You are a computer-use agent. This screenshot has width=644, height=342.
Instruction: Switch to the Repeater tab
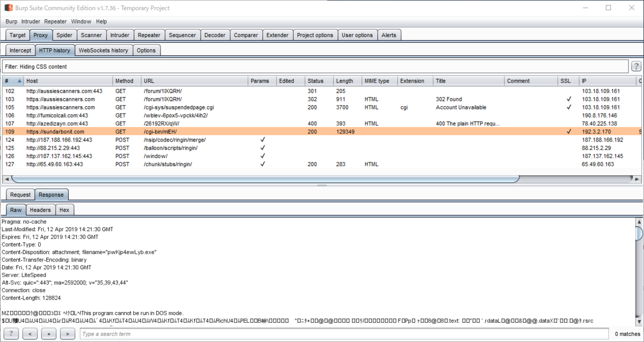coord(149,35)
